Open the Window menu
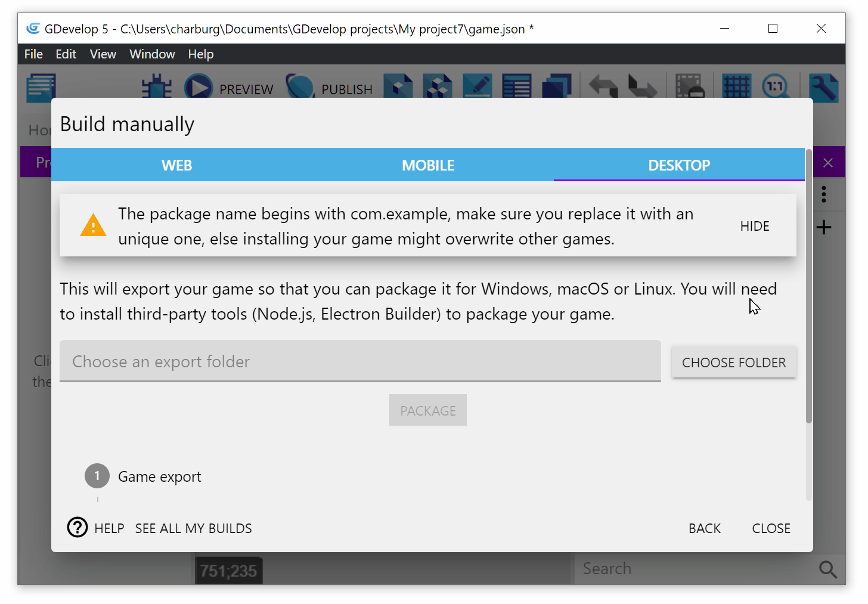The image size is (868, 604). [152, 54]
